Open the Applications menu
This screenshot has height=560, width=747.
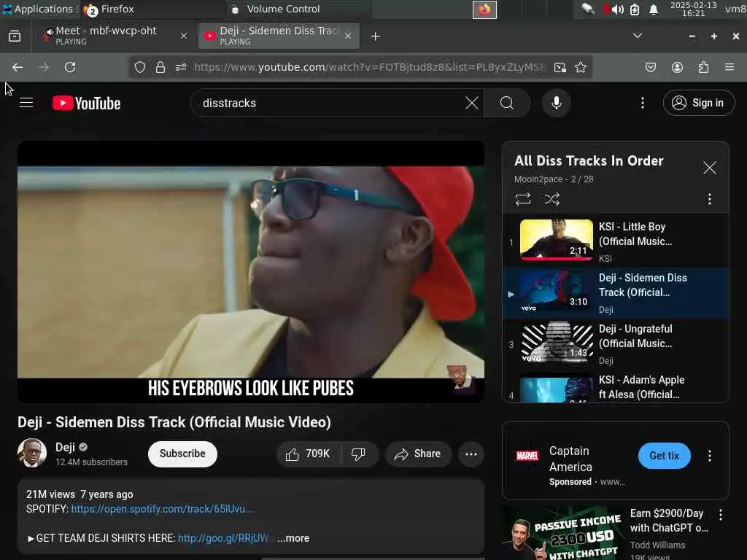tap(39, 9)
